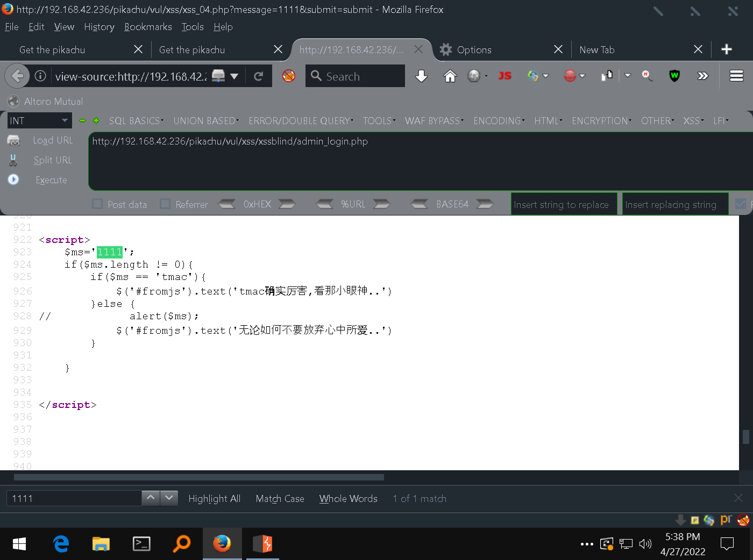Open the ENCRYPTION dropdown menu

point(601,121)
